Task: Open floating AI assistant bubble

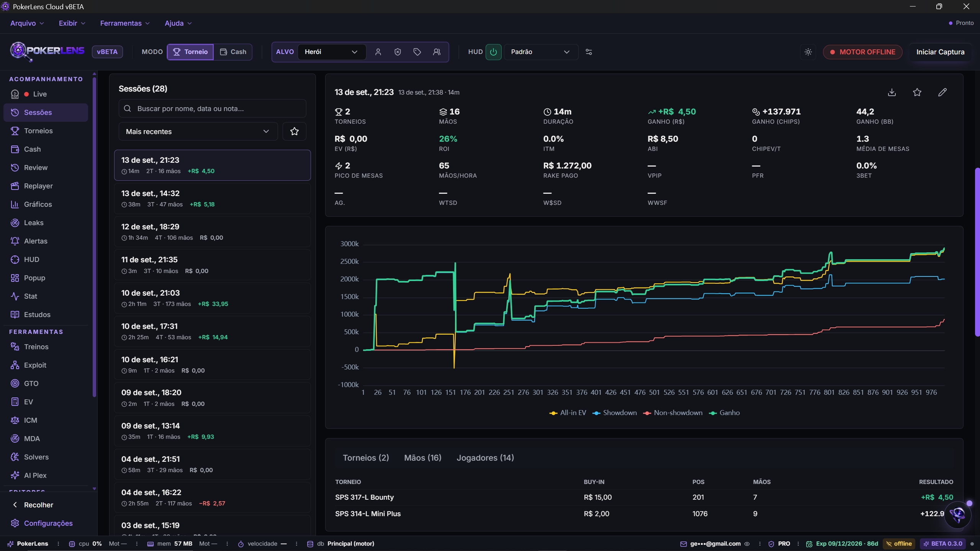Action: (x=958, y=515)
